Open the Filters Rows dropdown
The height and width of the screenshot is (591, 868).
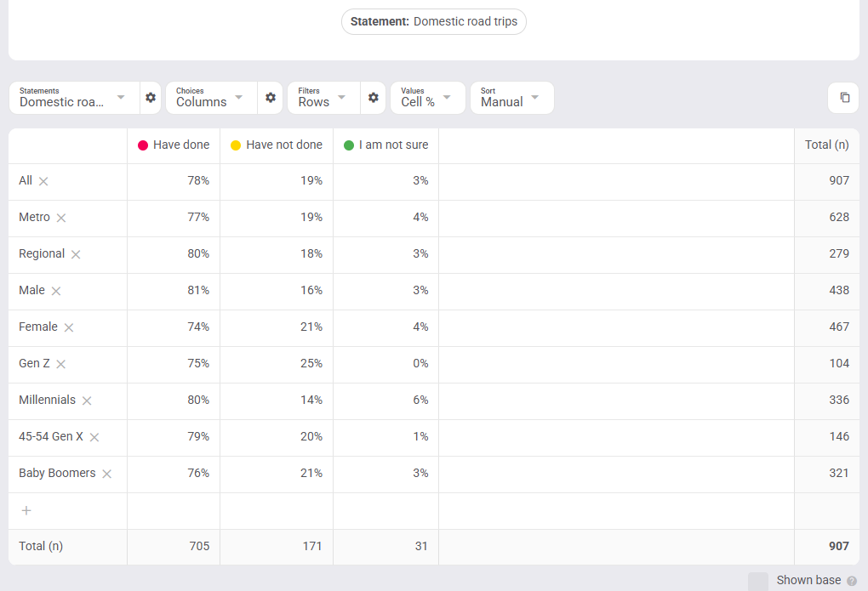(x=323, y=98)
